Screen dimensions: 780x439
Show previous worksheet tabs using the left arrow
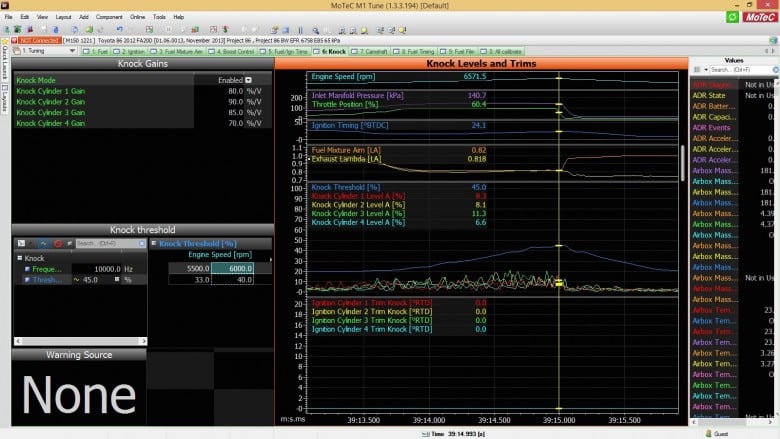767,51
